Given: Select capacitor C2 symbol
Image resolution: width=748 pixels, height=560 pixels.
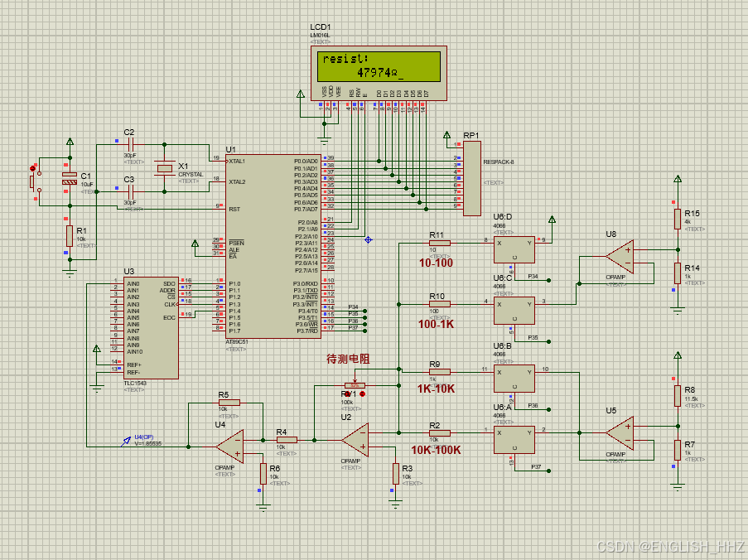Looking at the screenshot, I should [x=131, y=144].
